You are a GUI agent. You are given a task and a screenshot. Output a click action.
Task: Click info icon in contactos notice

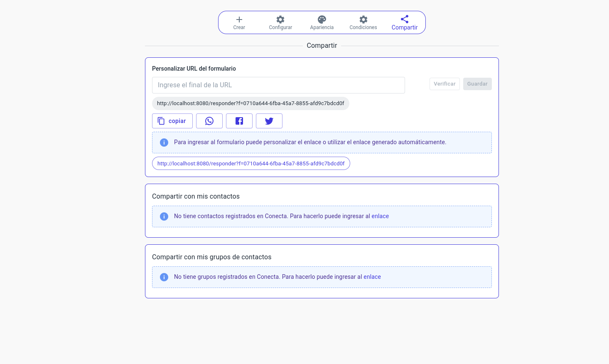coord(164,216)
